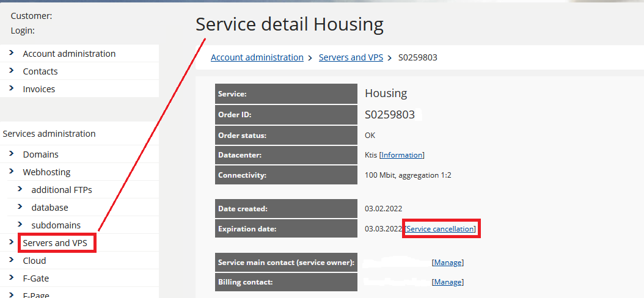Expand the Webhosting chevron in sidebar
Viewport: 644px width, 298px height.
[x=11, y=171]
